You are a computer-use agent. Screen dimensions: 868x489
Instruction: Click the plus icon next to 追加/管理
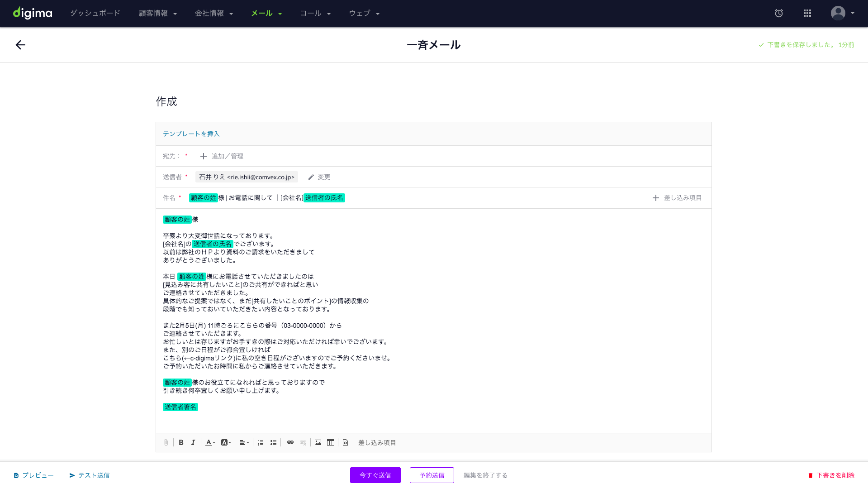point(204,156)
